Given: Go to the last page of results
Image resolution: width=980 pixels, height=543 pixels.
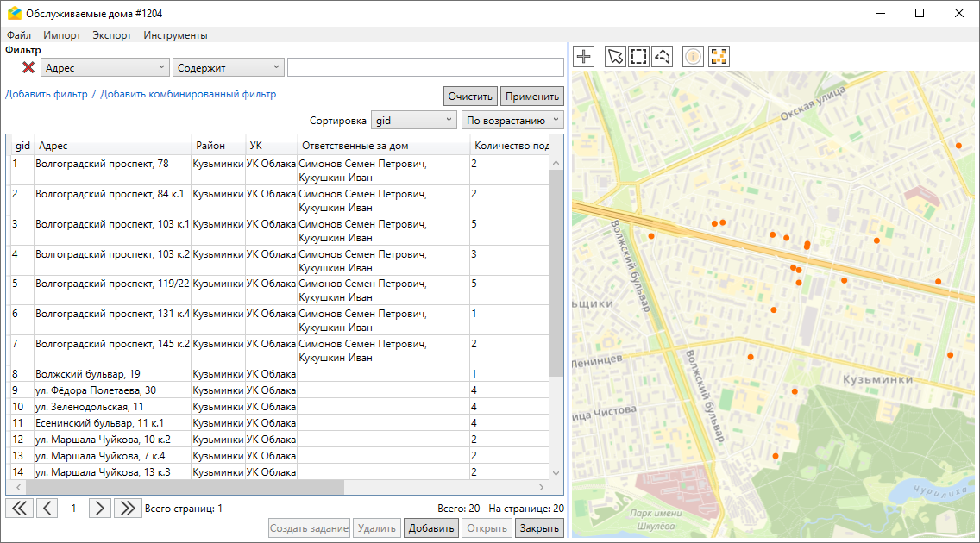Looking at the screenshot, I should pos(128,509).
